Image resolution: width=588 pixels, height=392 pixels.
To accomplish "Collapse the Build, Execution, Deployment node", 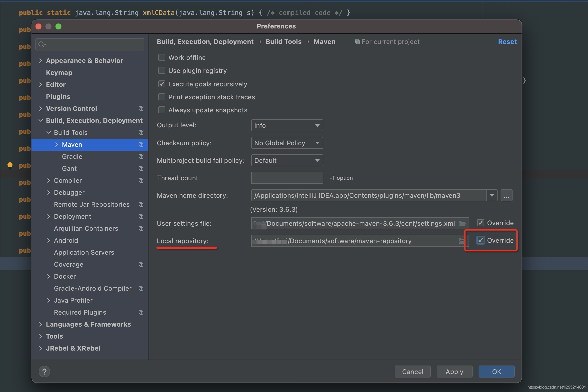I will (x=41, y=120).
